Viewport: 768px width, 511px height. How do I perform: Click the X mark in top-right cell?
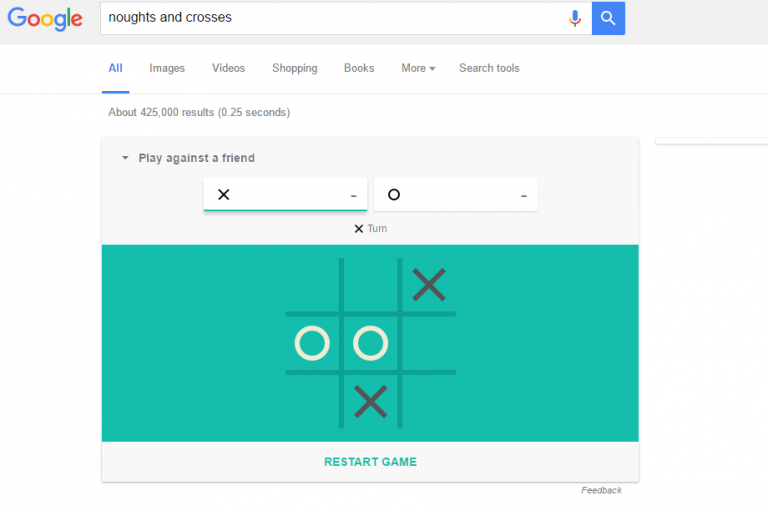point(429,285)
